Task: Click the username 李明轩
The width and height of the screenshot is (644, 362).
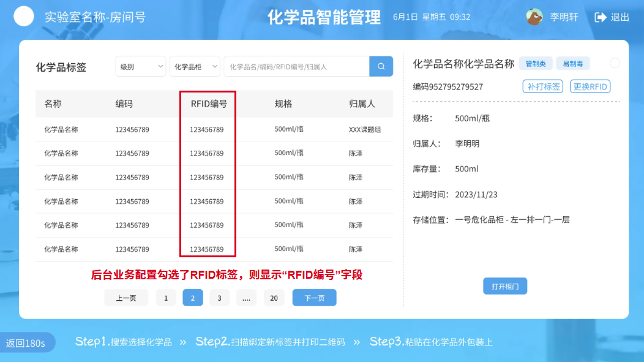Action: (564, 17)
